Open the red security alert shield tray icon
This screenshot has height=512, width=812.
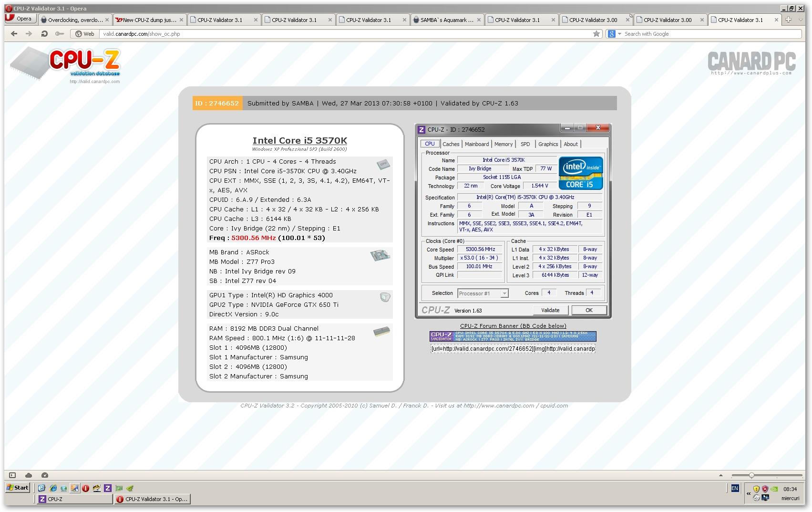765,489
